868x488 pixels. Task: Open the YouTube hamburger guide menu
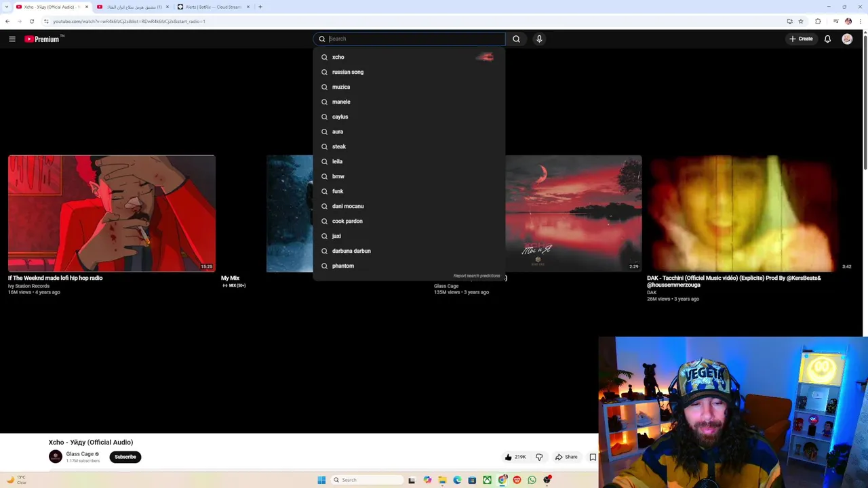coord(12,39)
